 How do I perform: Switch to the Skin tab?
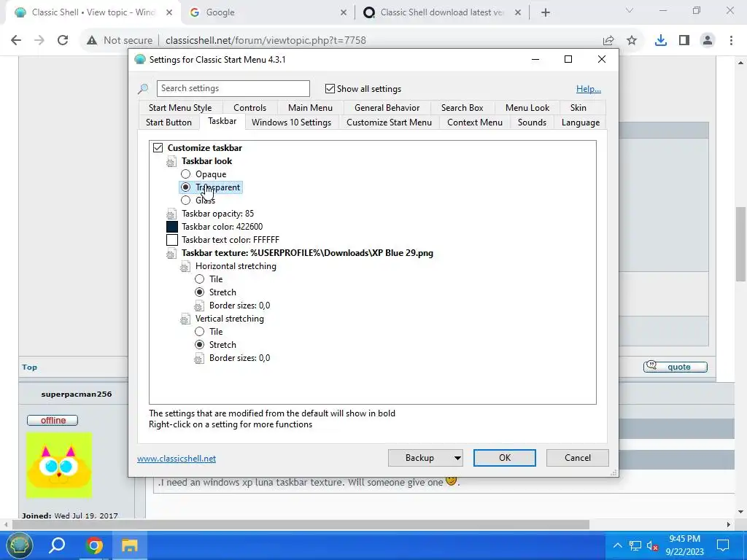coord(578,108)
